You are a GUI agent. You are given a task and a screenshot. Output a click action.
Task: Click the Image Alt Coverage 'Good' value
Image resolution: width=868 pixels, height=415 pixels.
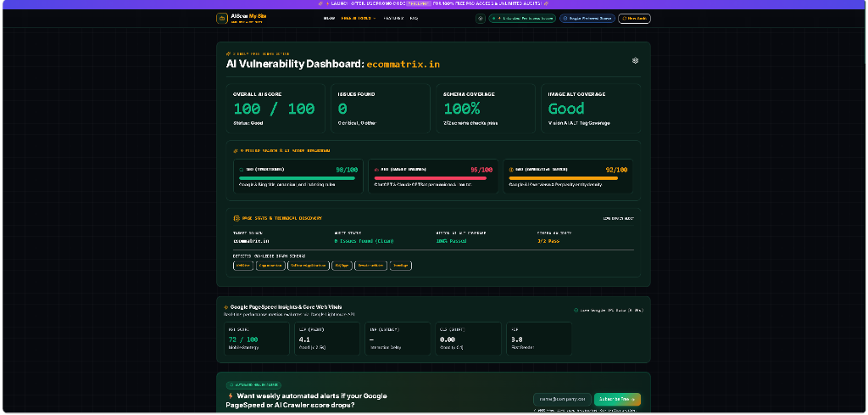[x=566, y=109]
